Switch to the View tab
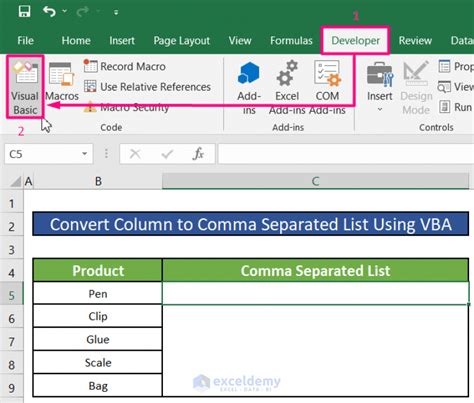474x403 pixels. [240, 41]
